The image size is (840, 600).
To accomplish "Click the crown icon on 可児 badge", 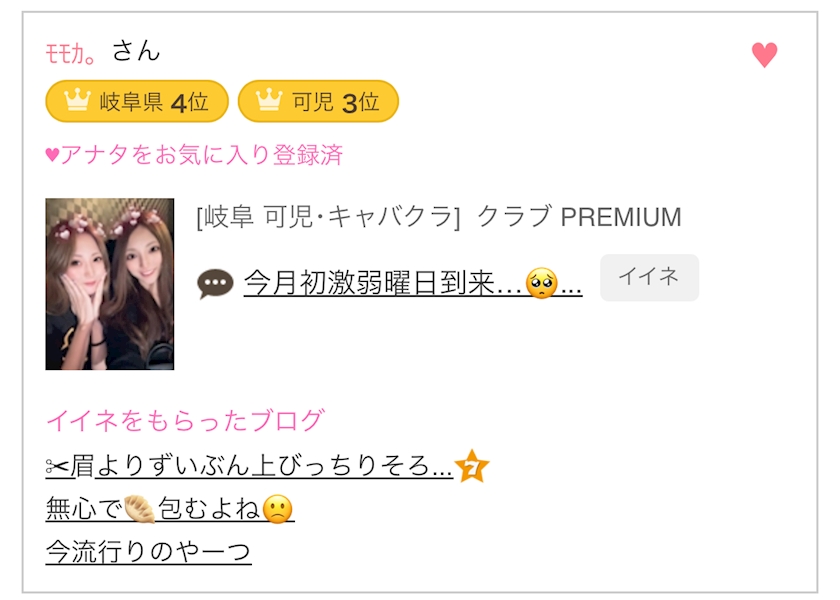I will 268,101.
